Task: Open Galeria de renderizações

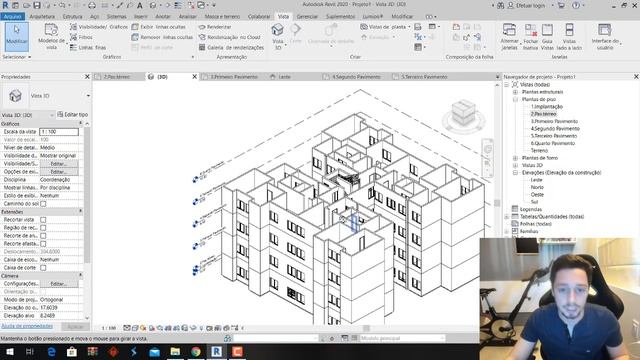Action: (231, 47)
